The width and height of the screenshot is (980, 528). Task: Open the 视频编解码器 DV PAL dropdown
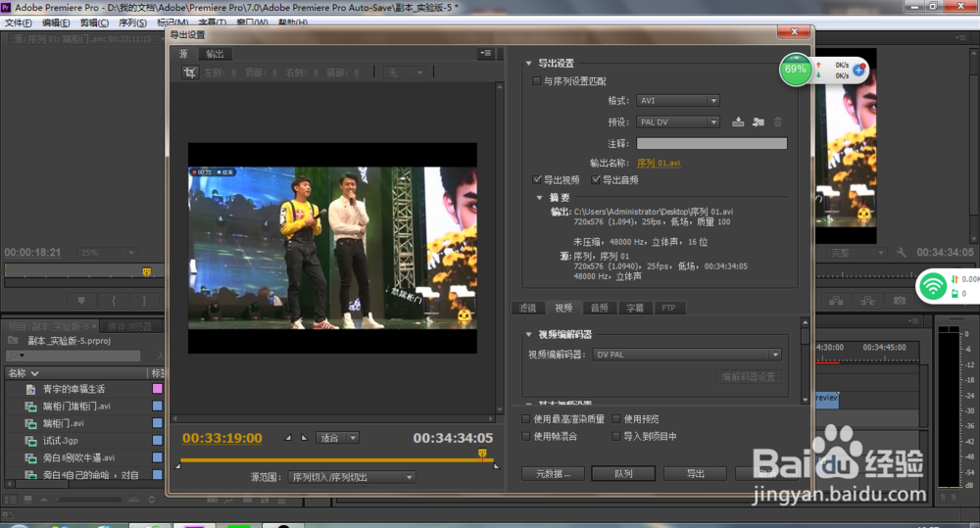click(686, 355)
